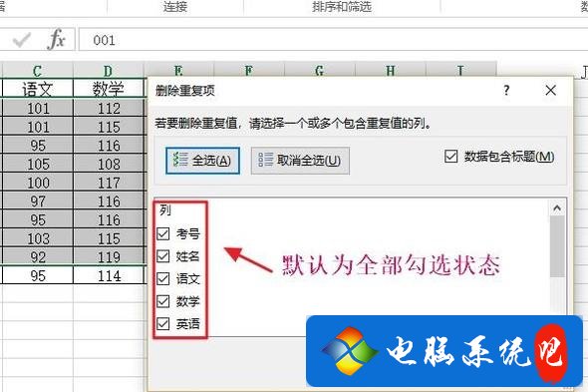Uncheck the 英语 column checkbox
This screenshot has height=392, width=588.
point(163,323)
